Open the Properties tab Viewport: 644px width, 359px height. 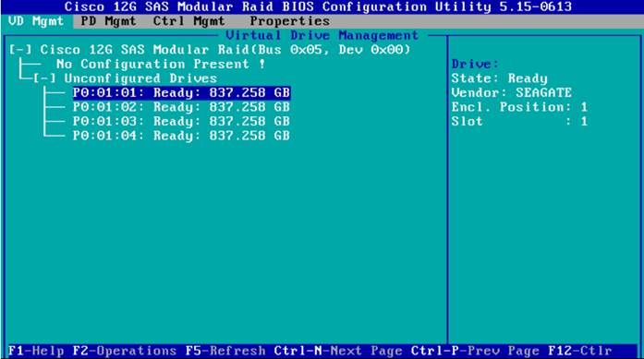point(290,21)
